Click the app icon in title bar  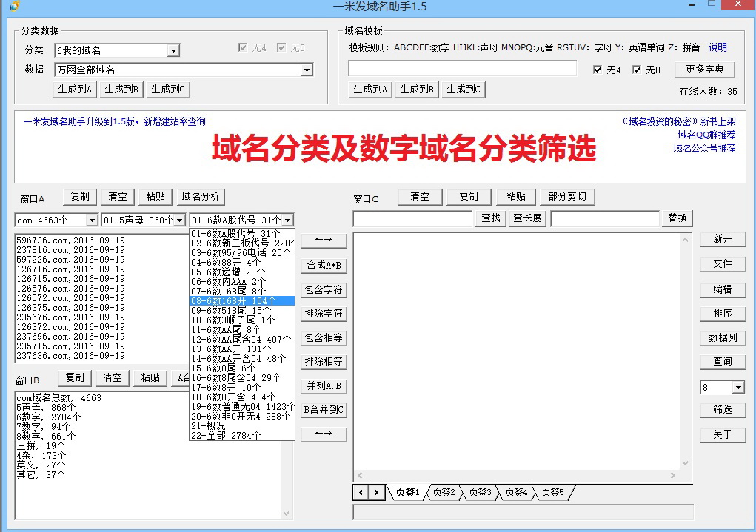(x=15, y=6)
